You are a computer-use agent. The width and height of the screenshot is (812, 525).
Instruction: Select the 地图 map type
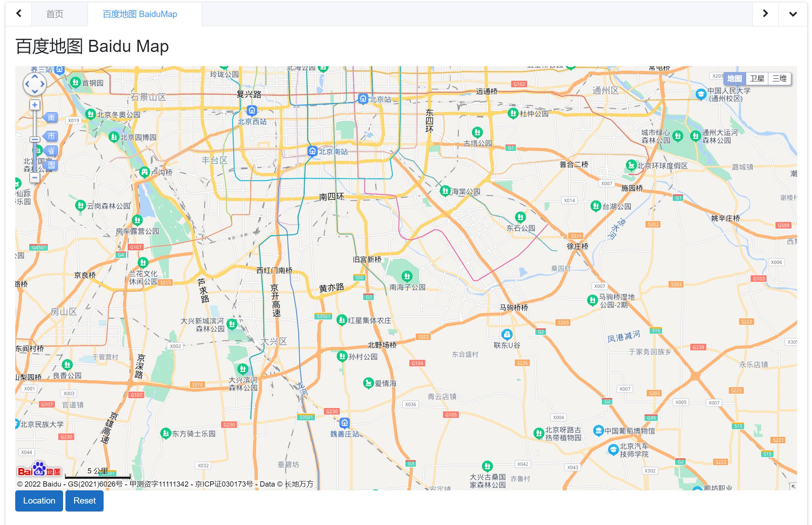coord(734,79)
